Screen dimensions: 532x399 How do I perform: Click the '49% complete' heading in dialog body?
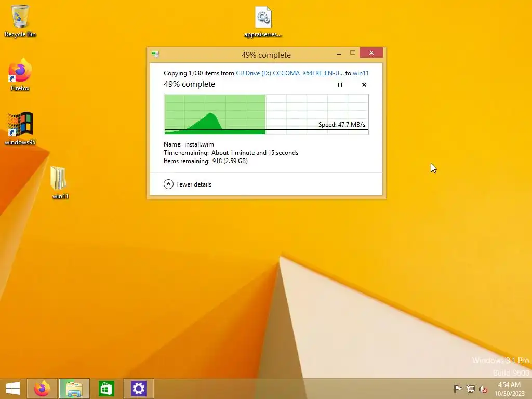coord(189,84)
